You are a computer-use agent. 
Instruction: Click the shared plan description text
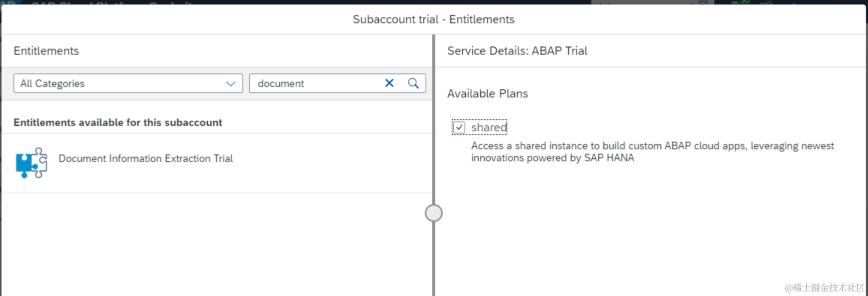[652, 151]
